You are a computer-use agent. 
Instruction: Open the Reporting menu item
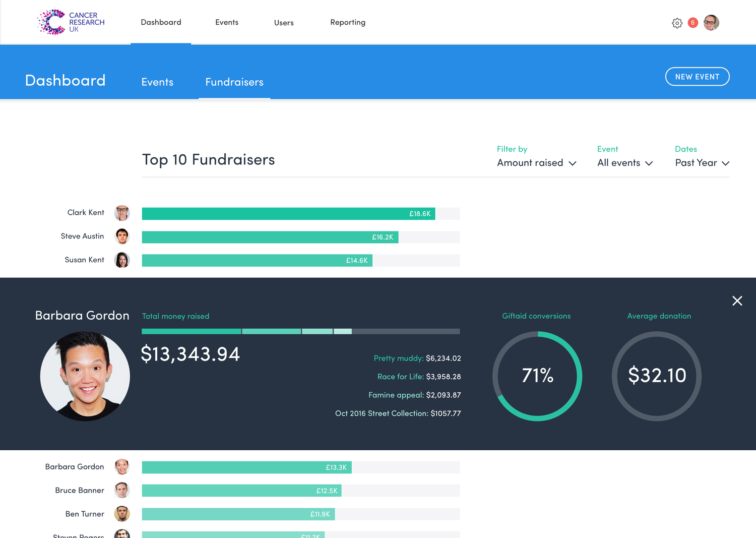(x=348, y=22)
